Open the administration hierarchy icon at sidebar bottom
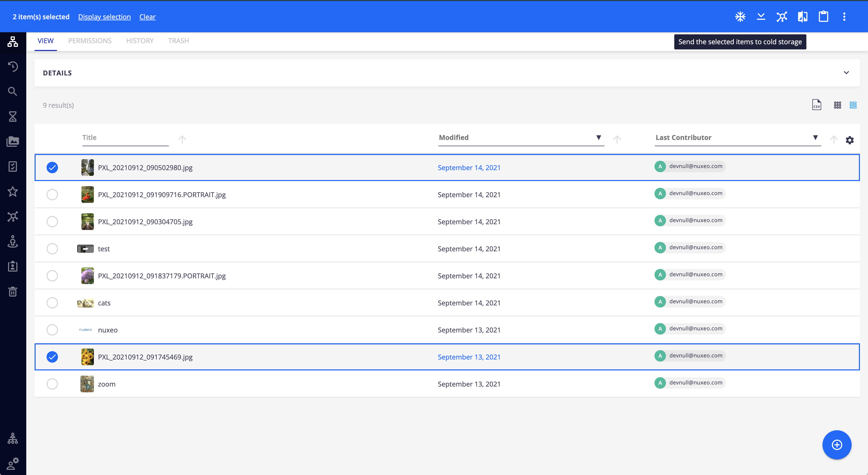The width and height of the screenshot is (868, 475). pos(13,439)
